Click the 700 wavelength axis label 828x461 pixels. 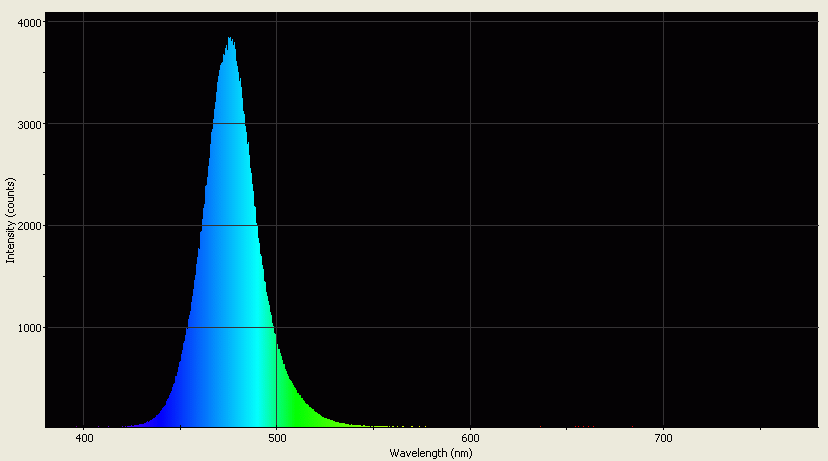[663, 438]
